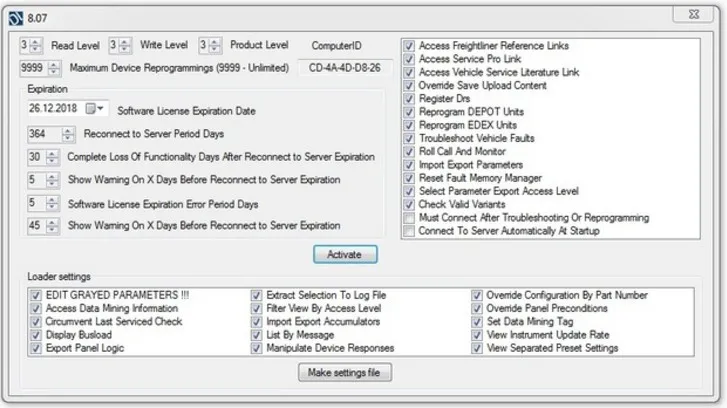727x408 pixels.
Task: Click the Read Level spinner arrows
Action: (36, 45)
